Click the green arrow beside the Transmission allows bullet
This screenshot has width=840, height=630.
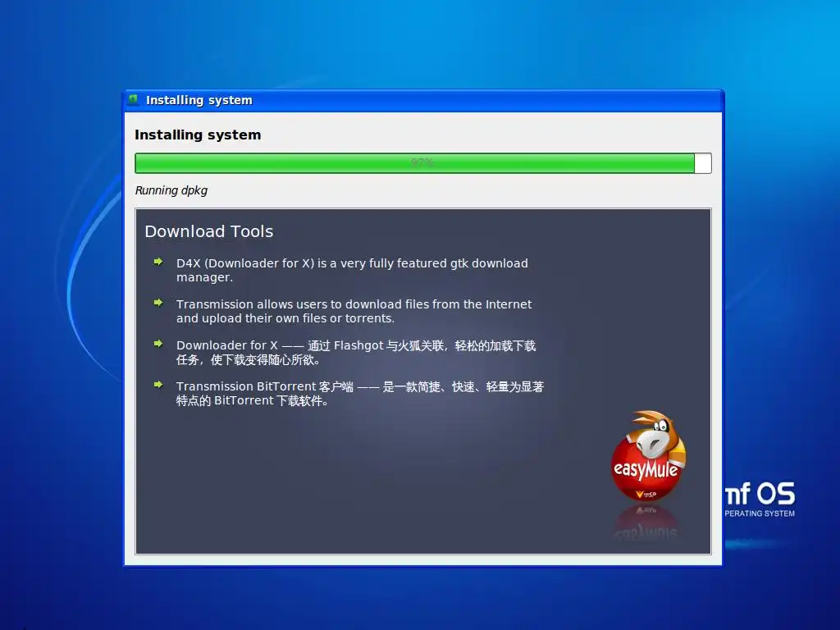point(158,303)
